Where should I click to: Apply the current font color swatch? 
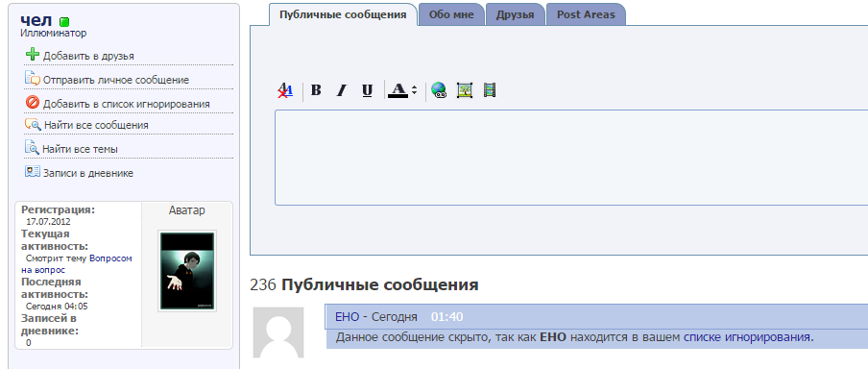coord(398,90)
